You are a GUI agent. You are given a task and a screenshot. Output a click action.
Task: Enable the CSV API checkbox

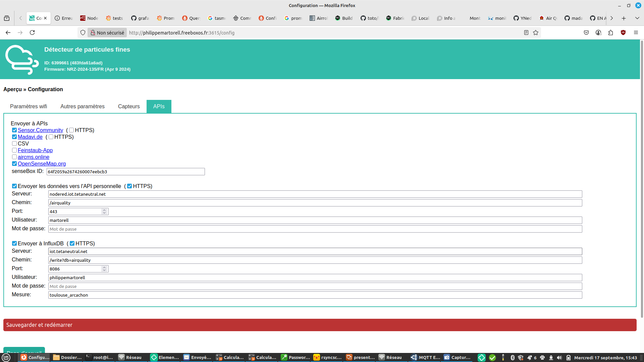[x=14, y=143]
